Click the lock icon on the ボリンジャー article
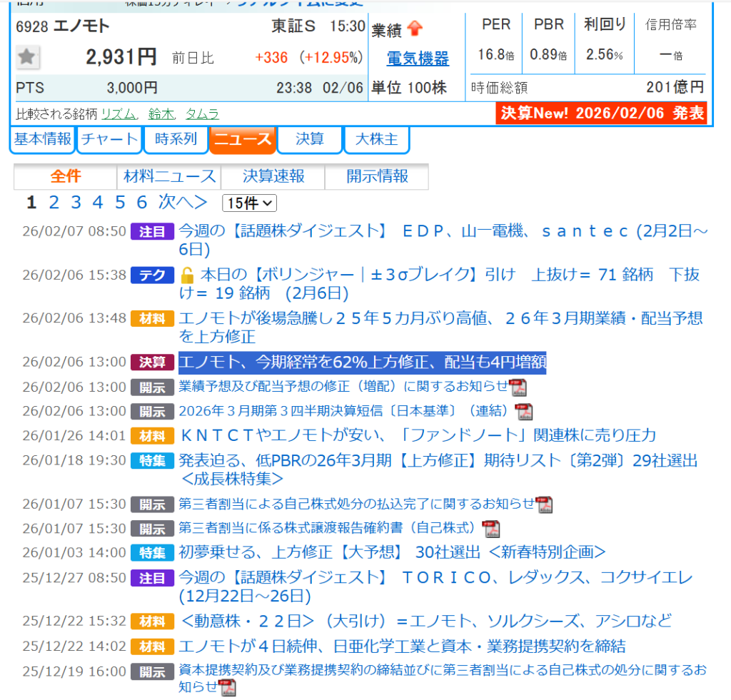731x700 pixels. 187,275
